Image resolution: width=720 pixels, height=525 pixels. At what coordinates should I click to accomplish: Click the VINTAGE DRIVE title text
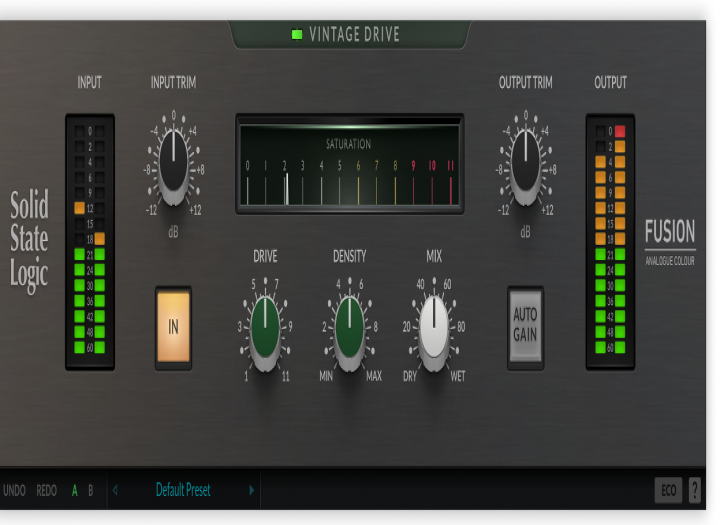(x=354, y=34)
